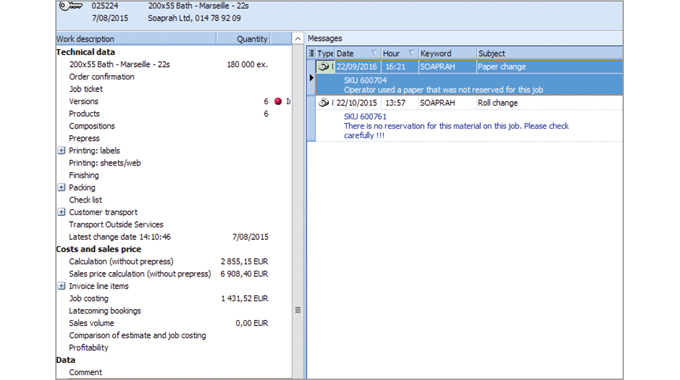Open the Job costing item

click(x=88, y=298)
